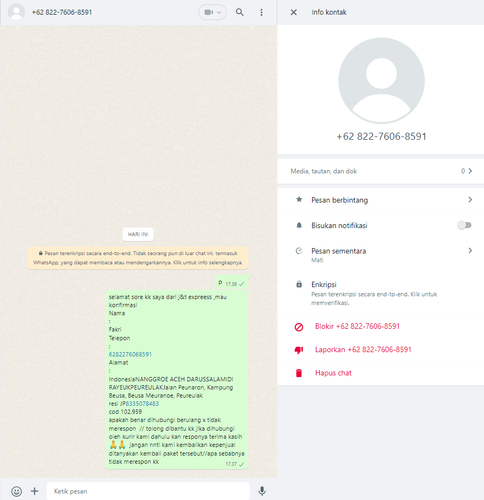484x500 pixels.
Task: Click 'Mati' status under Pesan sementara
Action: (317, 260)
